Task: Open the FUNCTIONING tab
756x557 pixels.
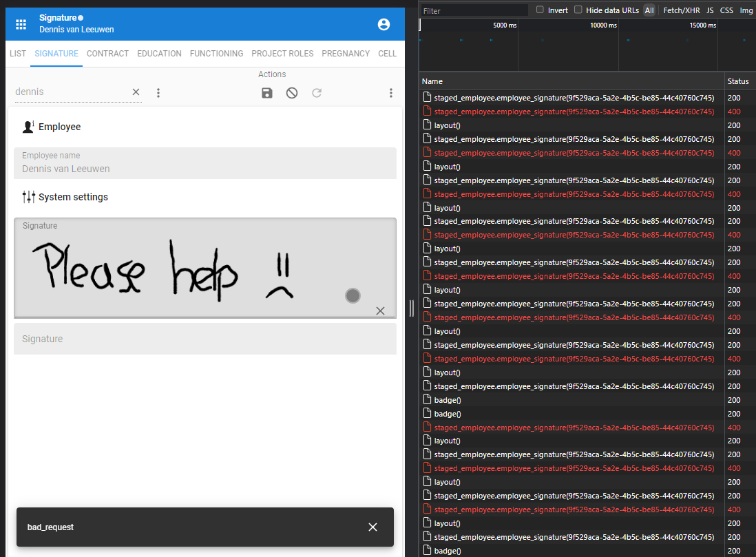Action: 216,54
